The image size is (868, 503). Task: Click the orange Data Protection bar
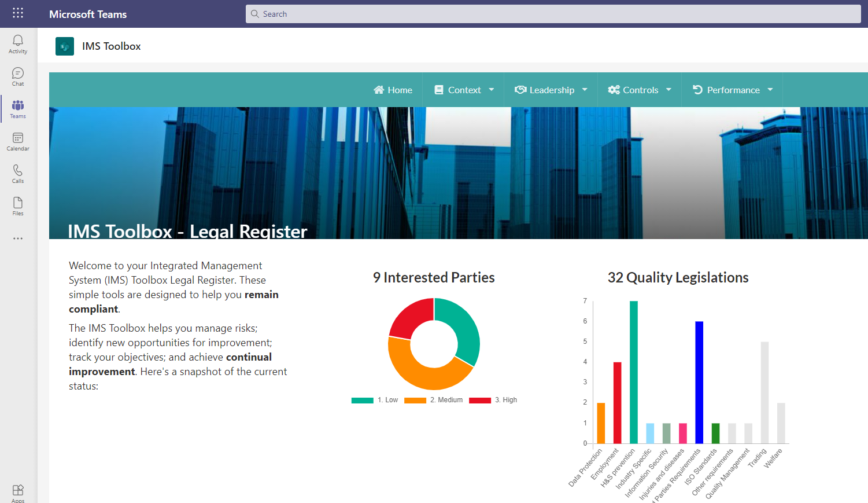point(601,423)
